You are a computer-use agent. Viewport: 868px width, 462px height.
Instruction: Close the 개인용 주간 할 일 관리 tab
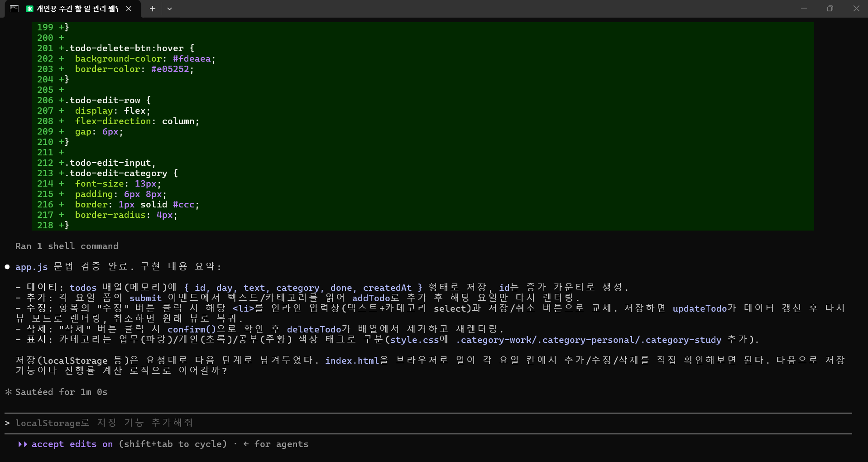tap(129, 9)
